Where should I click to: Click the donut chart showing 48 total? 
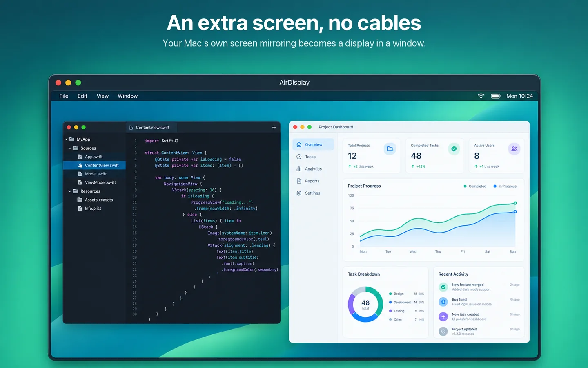coord(365,304)
